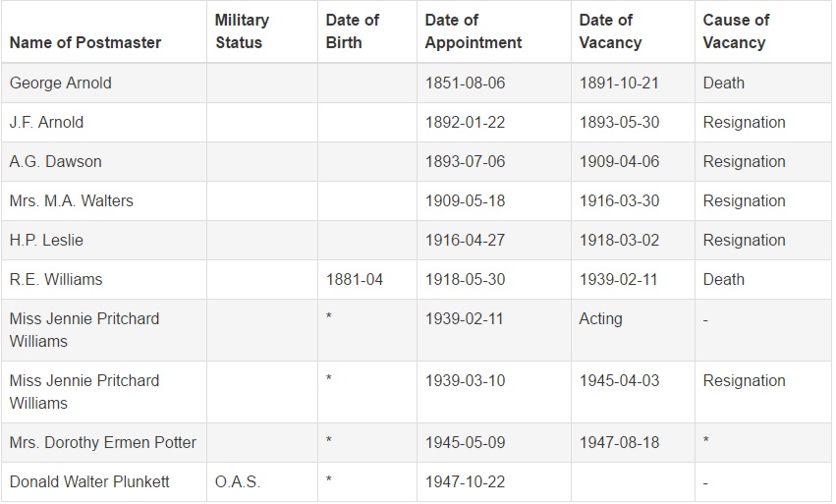Click the Donald Walter Plunkett cell
The width and height of the screenshot is (836, 504).
(89, 481)
